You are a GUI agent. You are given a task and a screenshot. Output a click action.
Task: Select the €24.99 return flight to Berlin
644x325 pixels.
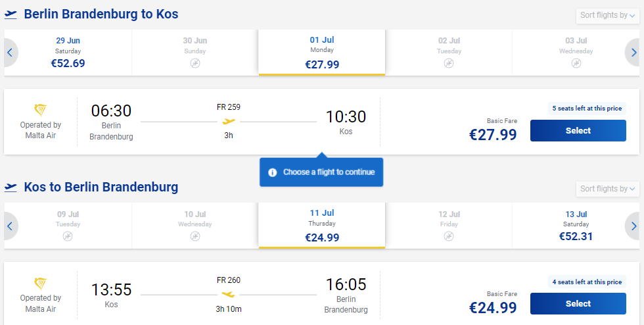point(578,303)
